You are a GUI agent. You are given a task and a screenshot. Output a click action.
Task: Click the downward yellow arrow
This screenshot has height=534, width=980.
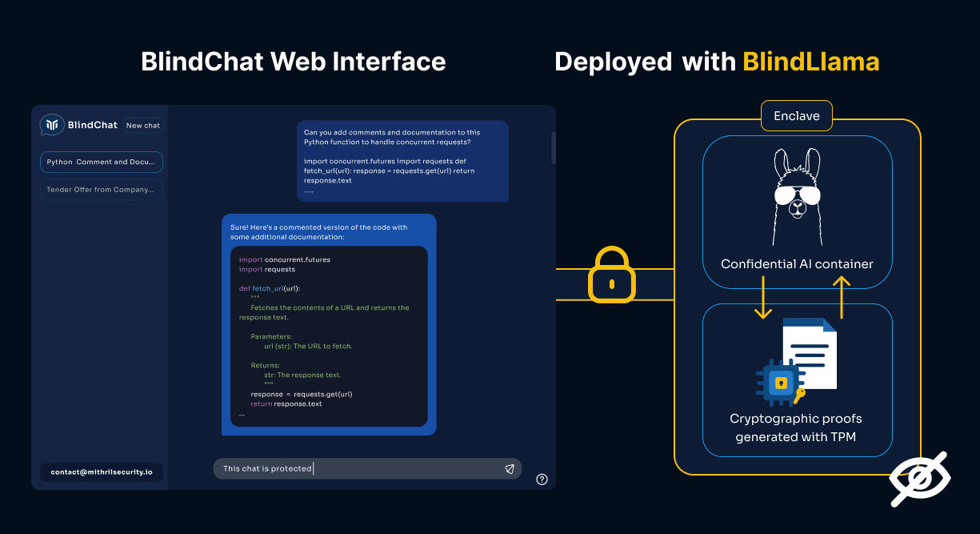coord(763,298)
